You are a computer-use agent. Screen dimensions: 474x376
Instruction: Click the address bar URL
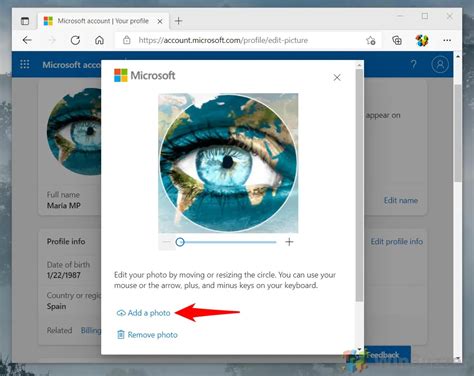223,40
